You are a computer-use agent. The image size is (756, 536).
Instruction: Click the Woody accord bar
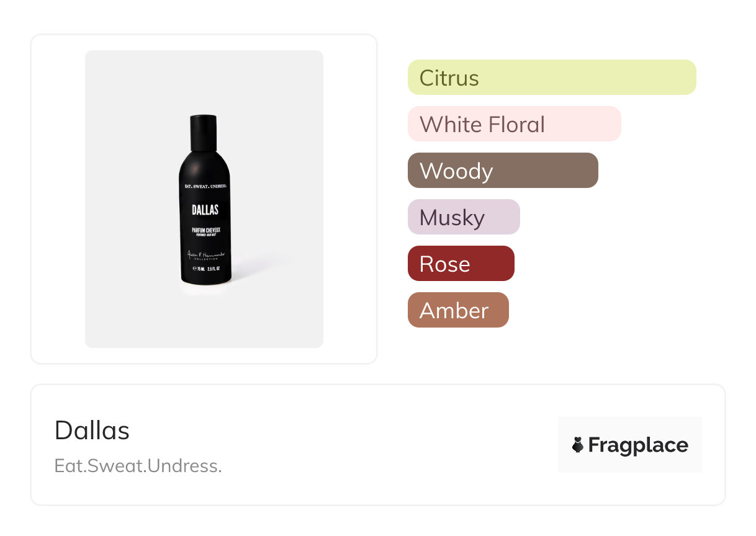tap(502, 171)
